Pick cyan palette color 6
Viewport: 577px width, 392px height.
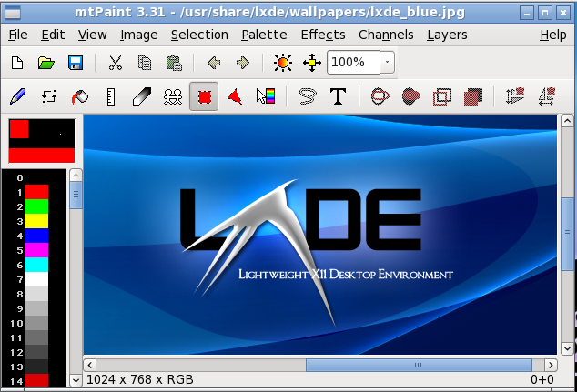click(x=36, y=265)
